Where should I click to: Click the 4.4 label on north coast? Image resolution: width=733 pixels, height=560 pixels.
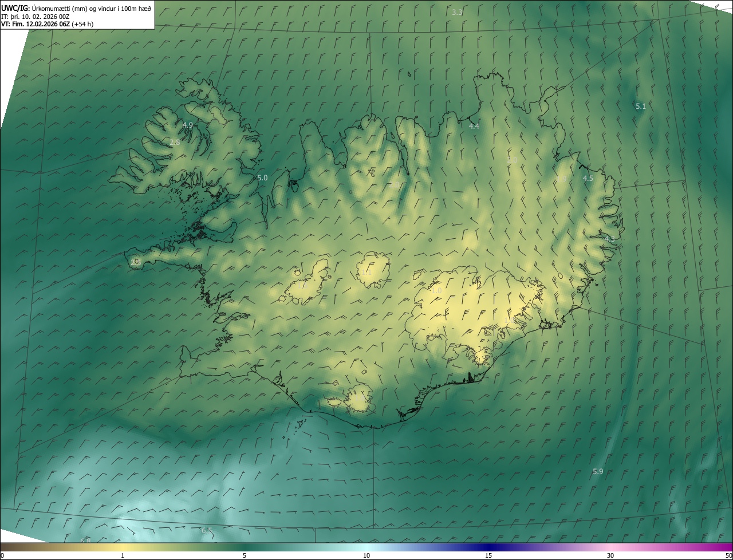coord(474,126)
